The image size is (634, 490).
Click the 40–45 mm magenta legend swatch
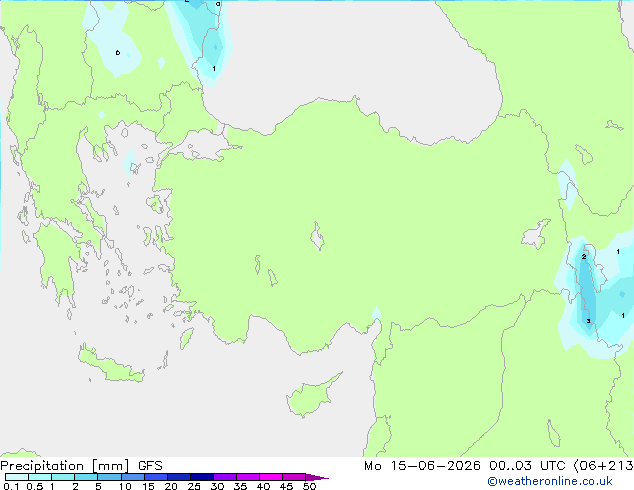271,477
